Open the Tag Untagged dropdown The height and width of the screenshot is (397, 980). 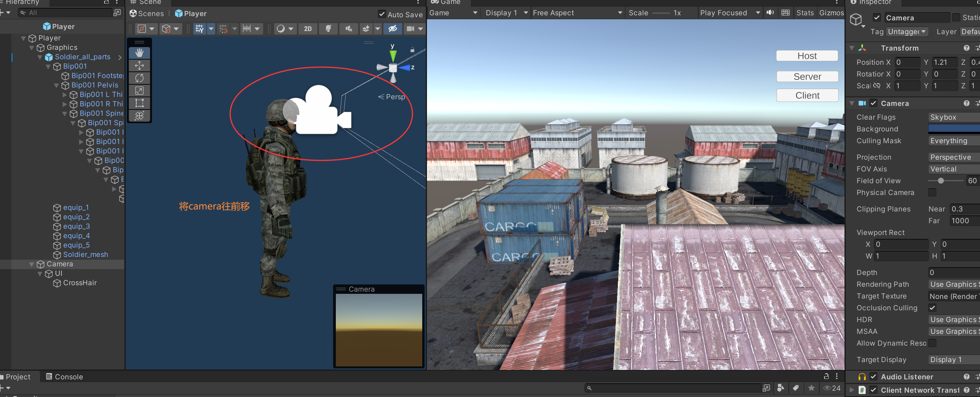coord(907,32)
